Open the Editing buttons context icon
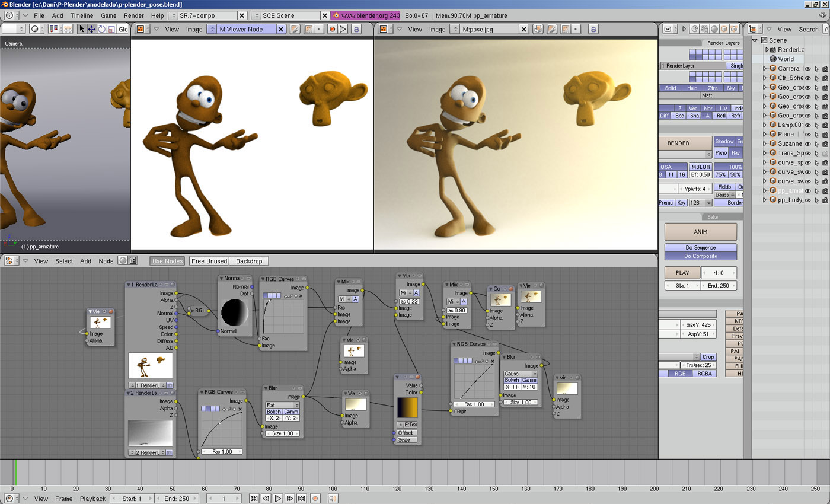The height and width of the screenshot is (504, 830). point(734,28)
